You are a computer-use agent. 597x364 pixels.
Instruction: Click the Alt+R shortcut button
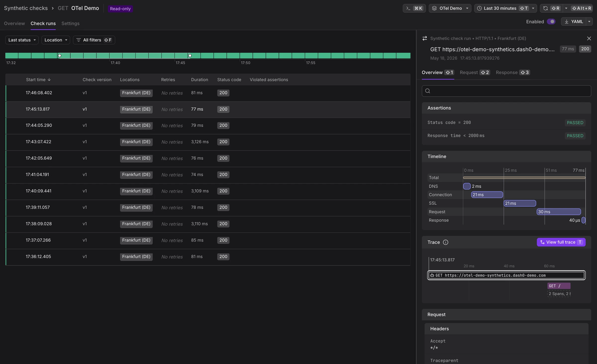tap(581, 8)
